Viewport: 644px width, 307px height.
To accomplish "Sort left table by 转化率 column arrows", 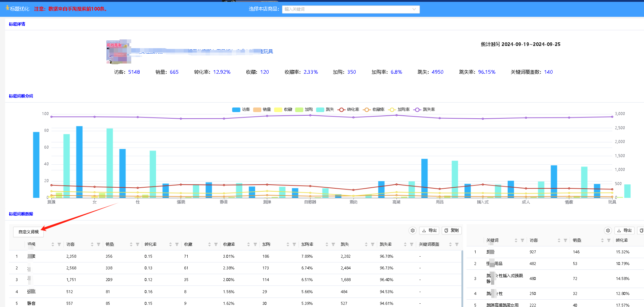I will pyautogui.click(x=170, y=244).
